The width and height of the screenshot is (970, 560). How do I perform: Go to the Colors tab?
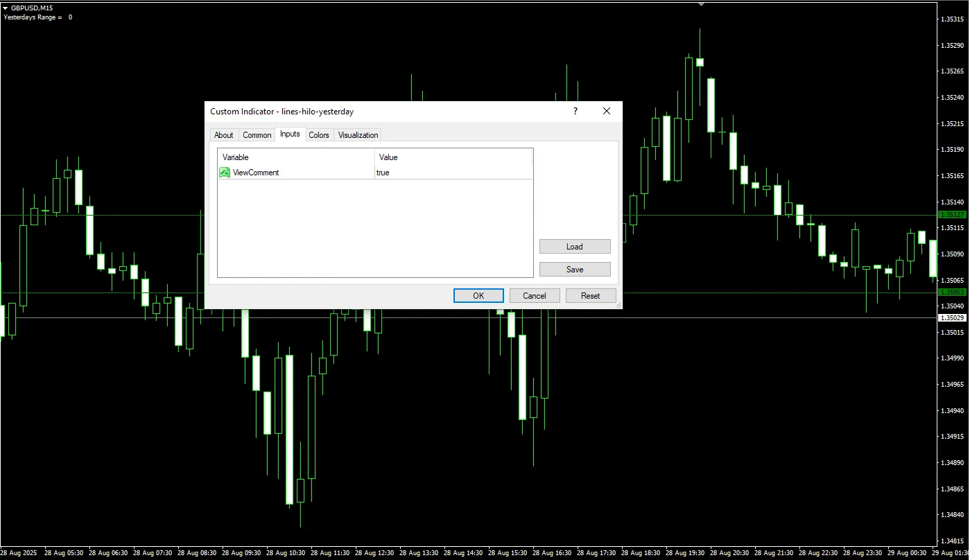pyautogui.click(x=319, y=135)
